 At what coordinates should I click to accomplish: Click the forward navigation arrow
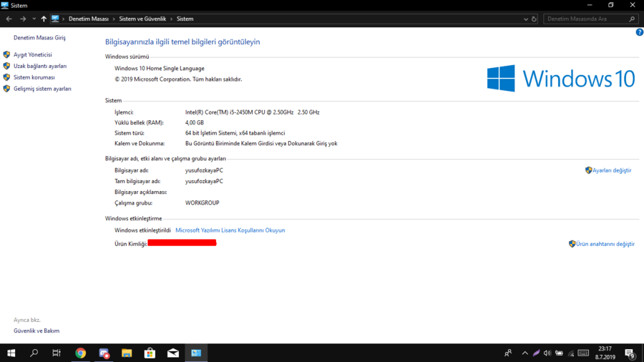(x=23, y=19)
